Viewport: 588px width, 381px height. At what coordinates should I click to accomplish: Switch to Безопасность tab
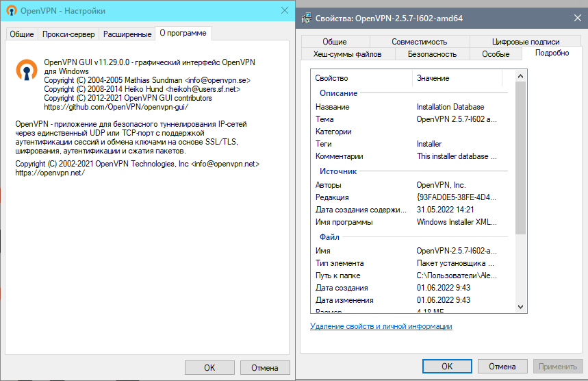tap(433, 54)
